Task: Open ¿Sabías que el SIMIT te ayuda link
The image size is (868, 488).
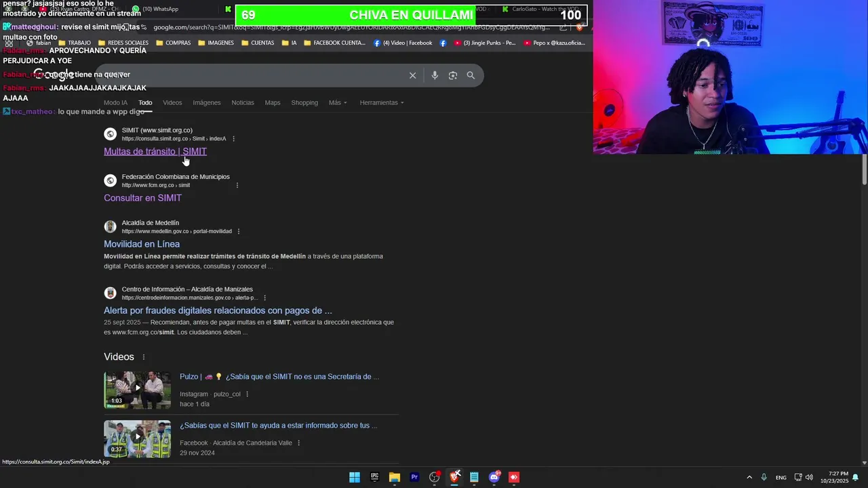Action: pos(278,426)
